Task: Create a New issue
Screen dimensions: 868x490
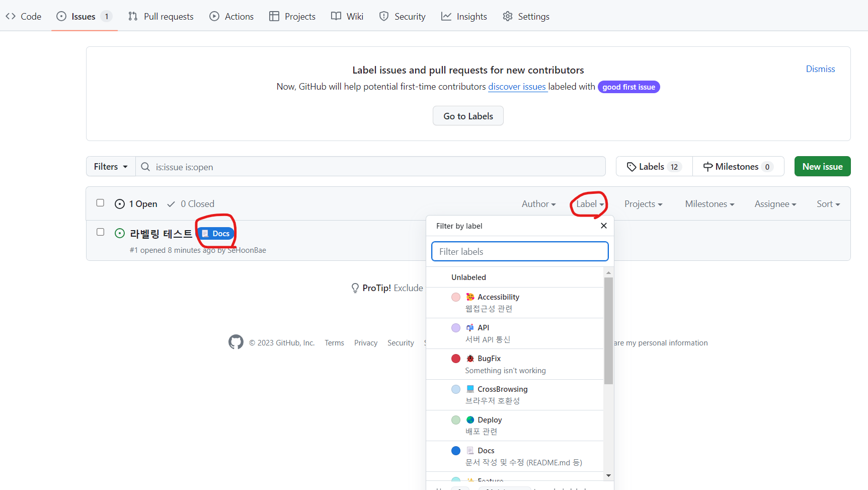Action: coord(822,166)
